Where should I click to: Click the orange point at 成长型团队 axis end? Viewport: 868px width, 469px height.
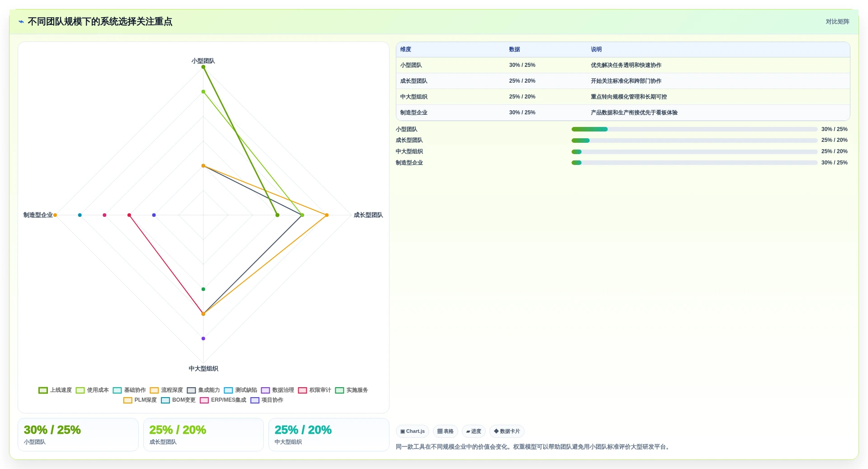[x=327, y=215]
